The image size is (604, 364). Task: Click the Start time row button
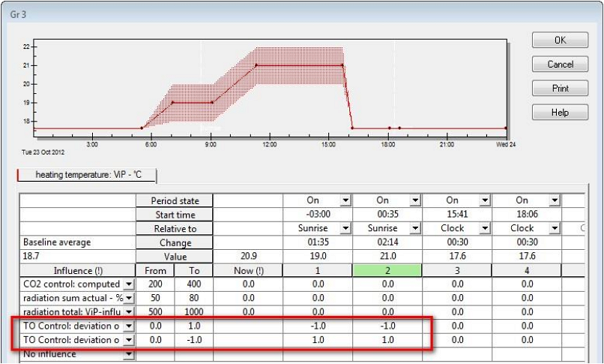(174, 215)
